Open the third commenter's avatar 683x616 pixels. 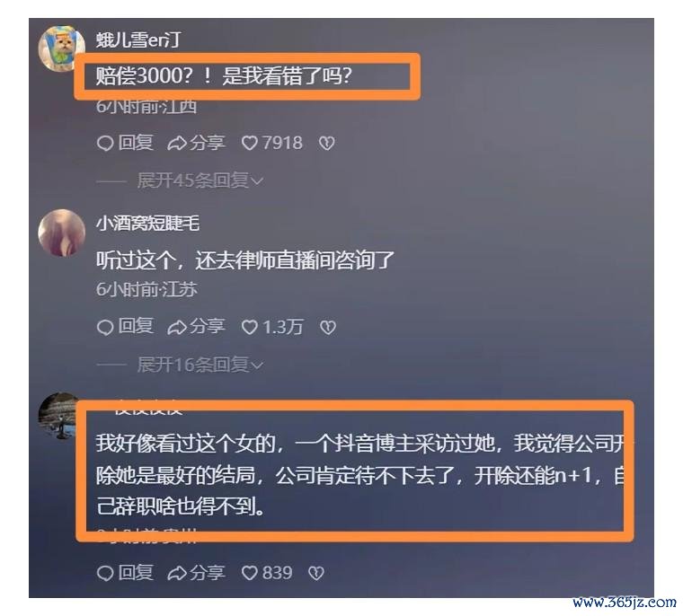pos(58,417)
